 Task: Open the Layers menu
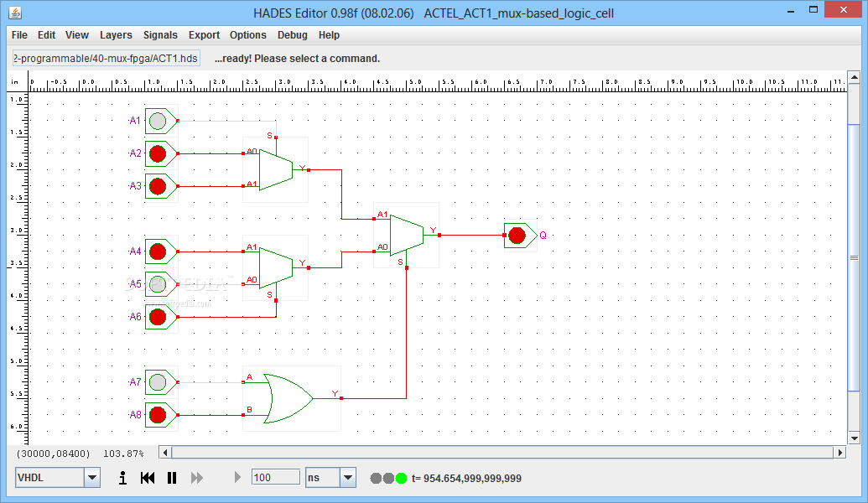tap(116, 35)
